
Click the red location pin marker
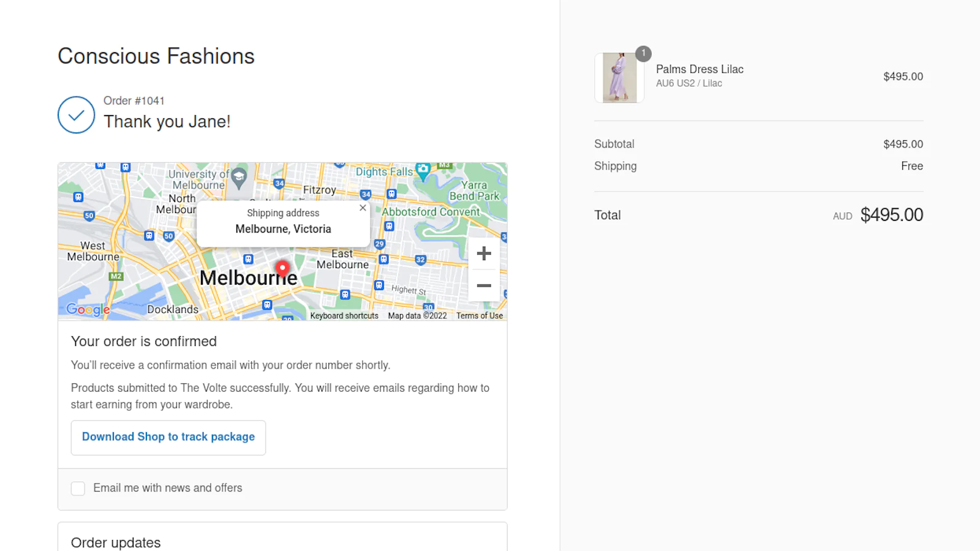pyautogui.click(x=282, y=268)
